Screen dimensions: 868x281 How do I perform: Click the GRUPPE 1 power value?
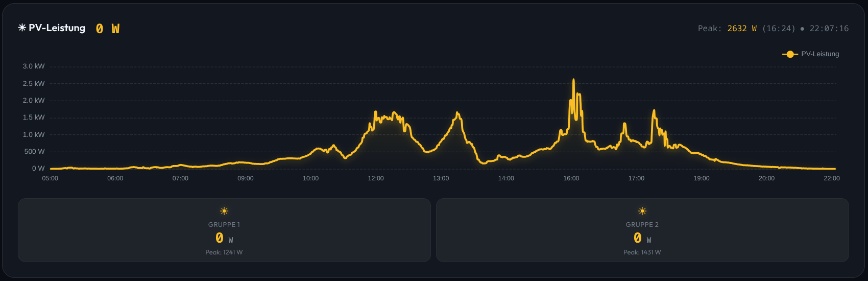tap(224, 238)
